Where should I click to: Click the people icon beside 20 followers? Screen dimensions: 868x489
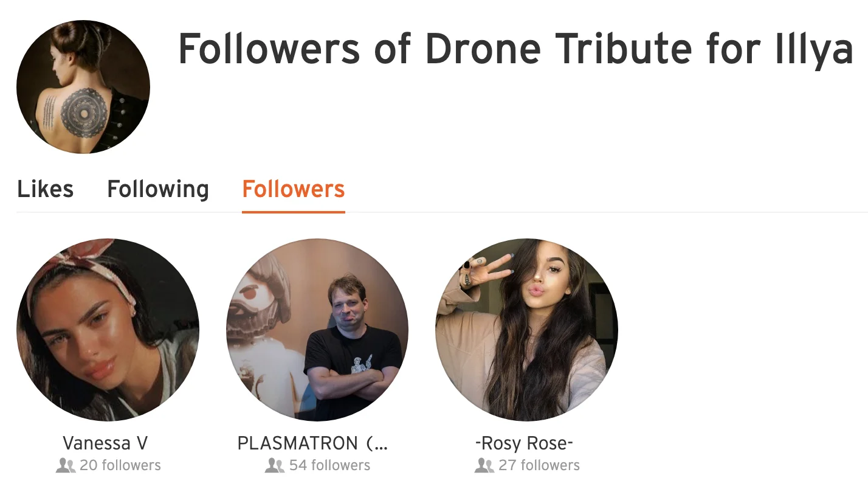pyautogui.click(x=66, y=466)
